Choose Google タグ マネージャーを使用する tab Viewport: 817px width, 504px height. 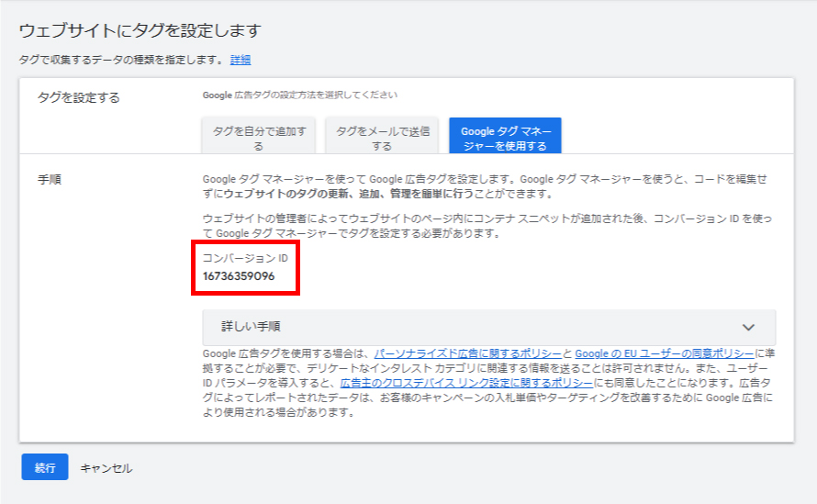(504, 138)
